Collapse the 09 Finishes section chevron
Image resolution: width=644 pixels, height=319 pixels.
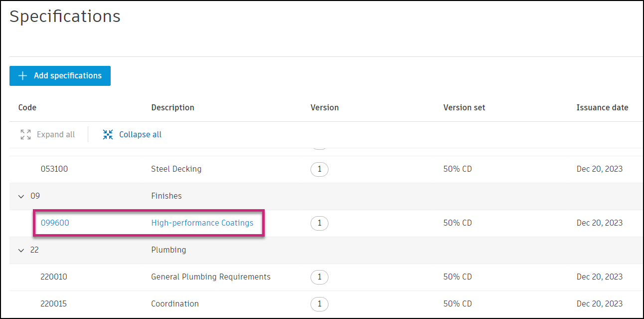click(x=21, y=196)
